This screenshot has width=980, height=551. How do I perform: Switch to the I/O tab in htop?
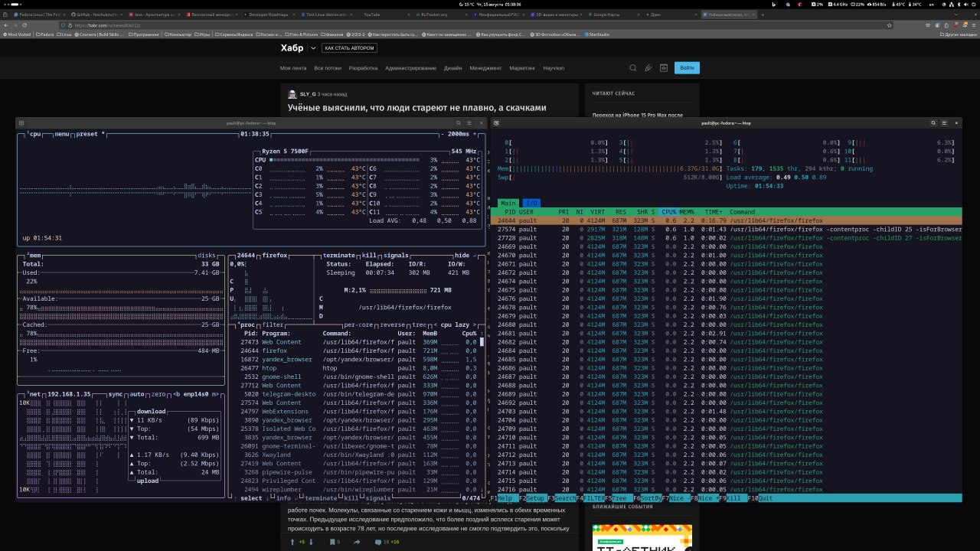point(531,203)
